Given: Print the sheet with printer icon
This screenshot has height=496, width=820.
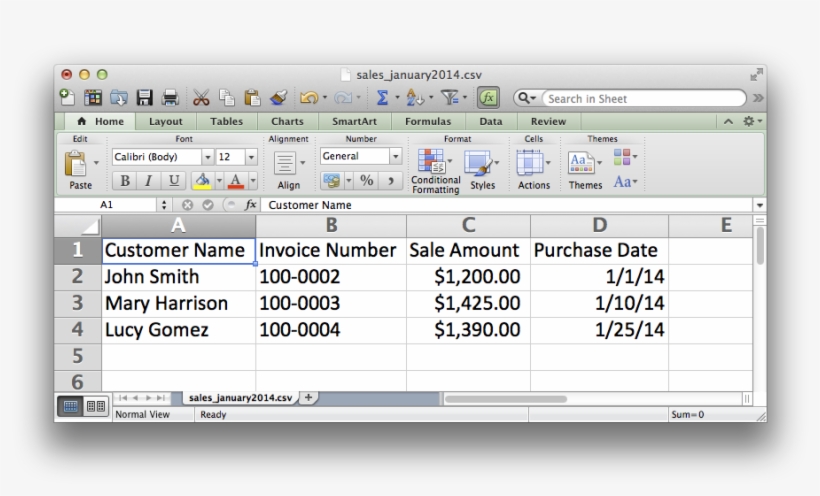Looking at the screenshot, I should (x=170, y=98).
